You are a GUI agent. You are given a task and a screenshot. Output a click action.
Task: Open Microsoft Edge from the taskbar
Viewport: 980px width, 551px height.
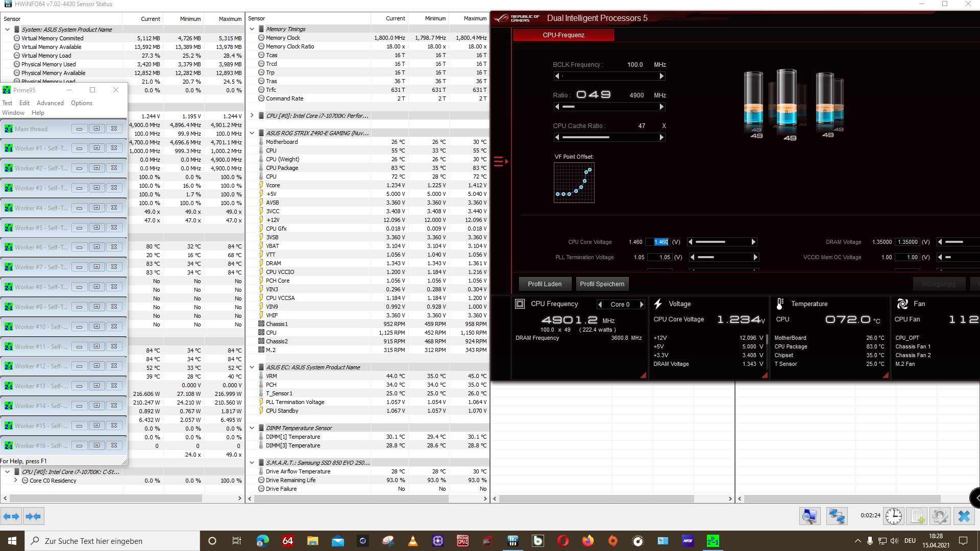[262, 541]
